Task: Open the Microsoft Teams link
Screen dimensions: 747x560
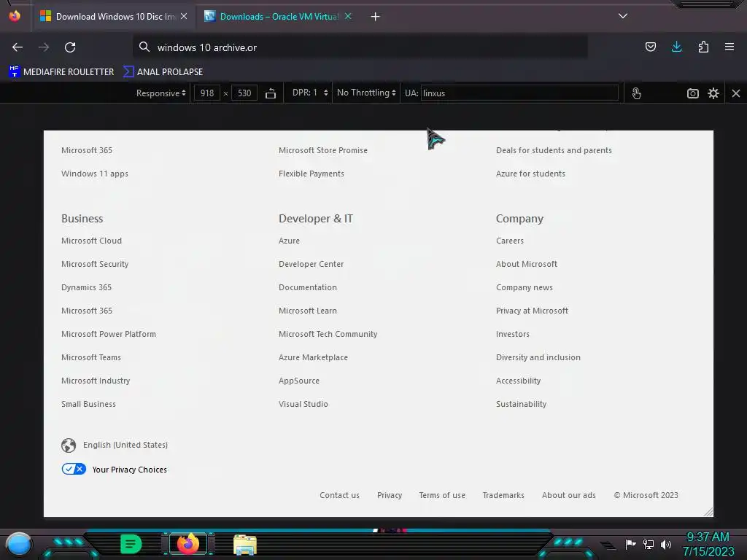Action: (91, 357)
